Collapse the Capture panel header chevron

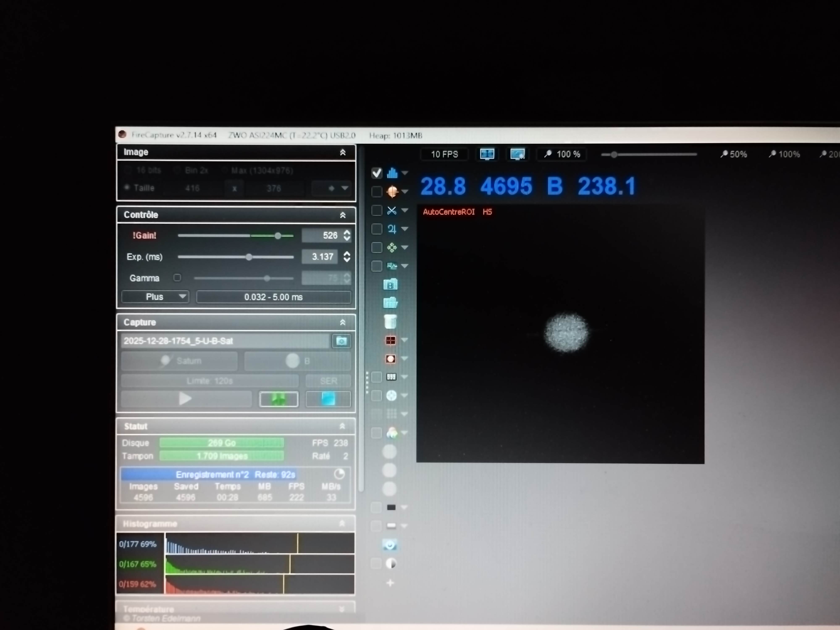coord(343,322)
